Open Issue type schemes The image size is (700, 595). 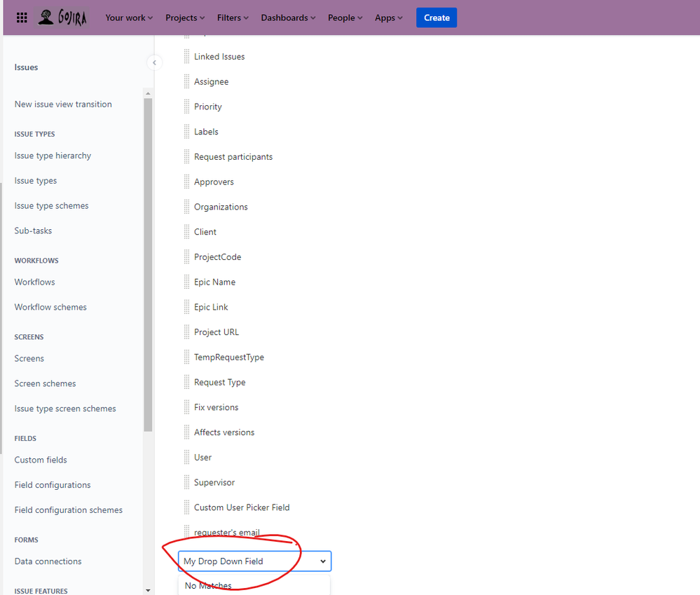[51, 206]
